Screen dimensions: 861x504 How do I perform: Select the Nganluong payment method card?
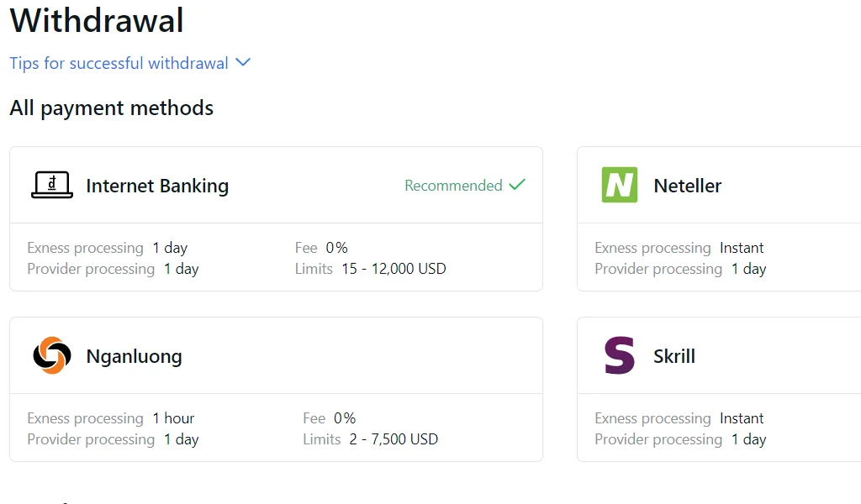[x=276, y=388]
